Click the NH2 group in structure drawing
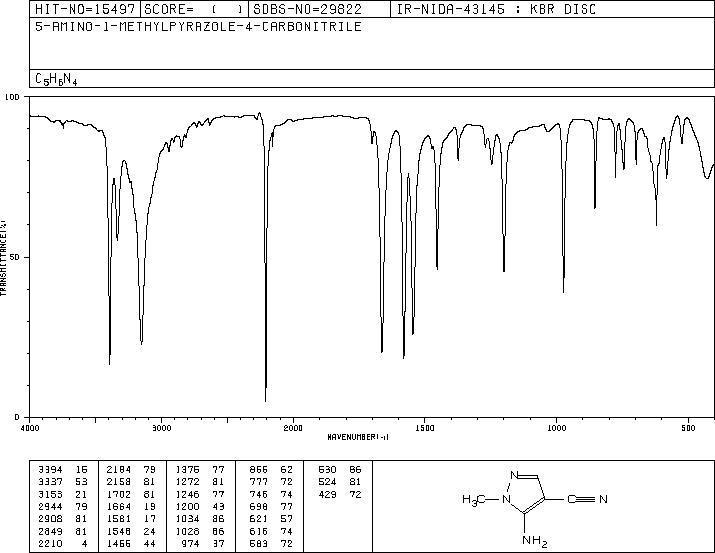Image resolution: width=715 pixels, height=553 pixels. 534,541
